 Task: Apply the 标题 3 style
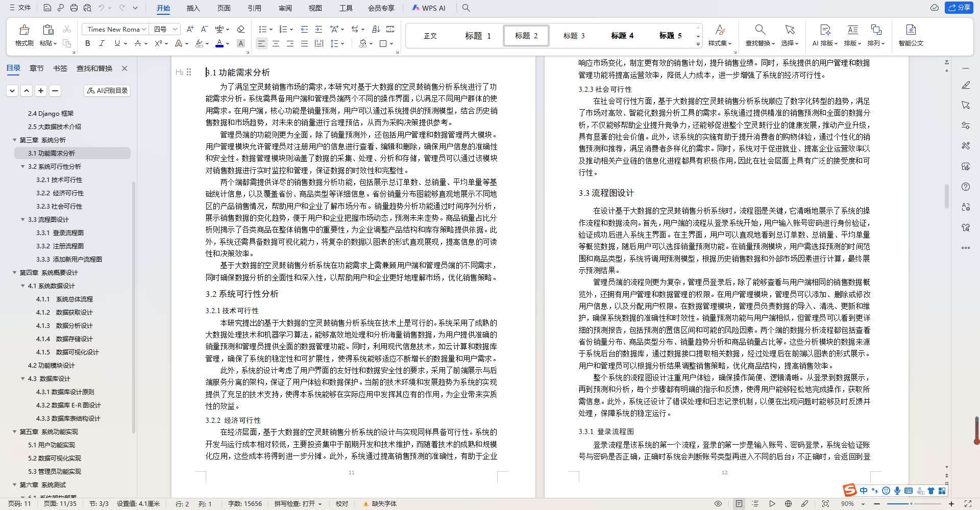click(574, 36)
